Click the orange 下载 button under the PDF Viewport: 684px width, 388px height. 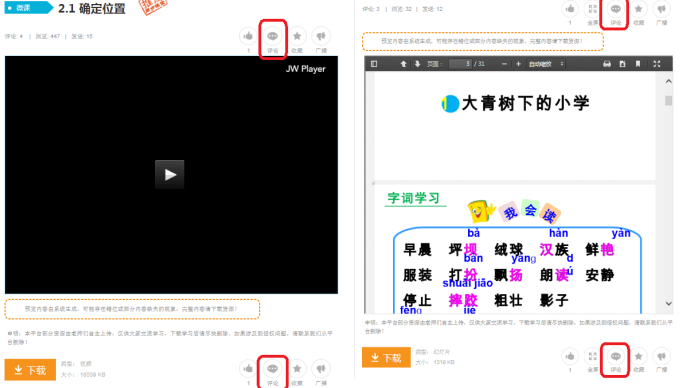(386, 357)
